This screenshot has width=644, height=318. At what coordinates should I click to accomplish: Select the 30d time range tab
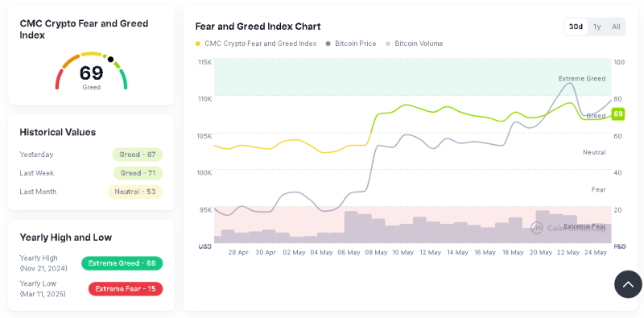pyautogui.click(x=576, y=27)
